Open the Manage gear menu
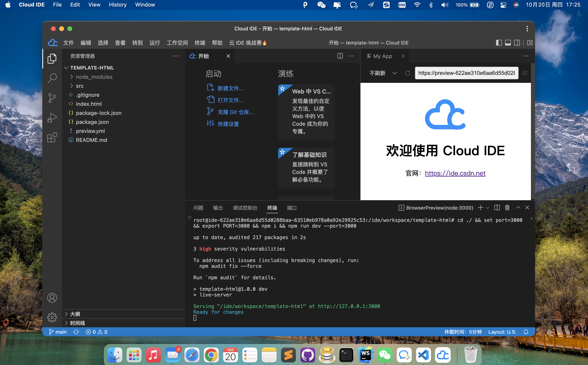Image resolution: width=588 pixels, height=365 pixels. pyautogui.click(x=52, y=317)
